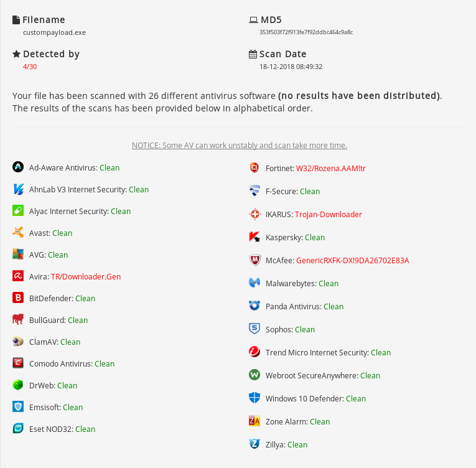476x468 pixels.
Task: Click the Windows 10 Defender shield icon
Action: (254, 398)
